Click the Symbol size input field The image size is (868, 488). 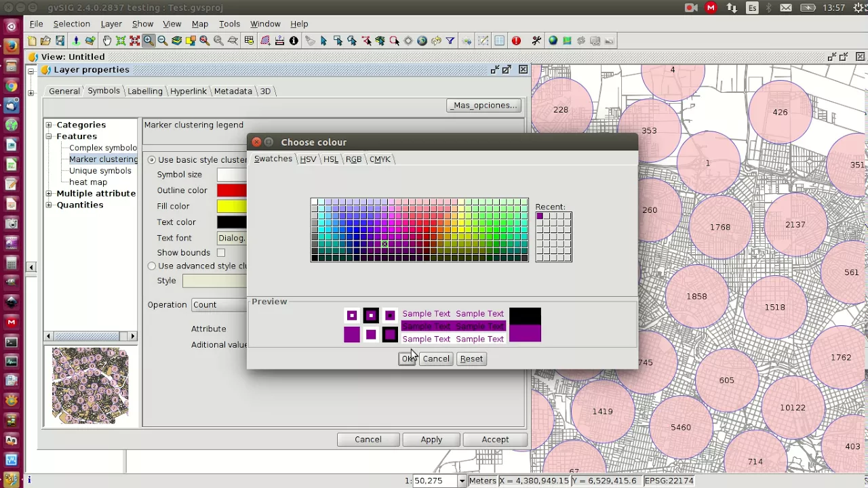pyautogui.click(x=231, y=174)
